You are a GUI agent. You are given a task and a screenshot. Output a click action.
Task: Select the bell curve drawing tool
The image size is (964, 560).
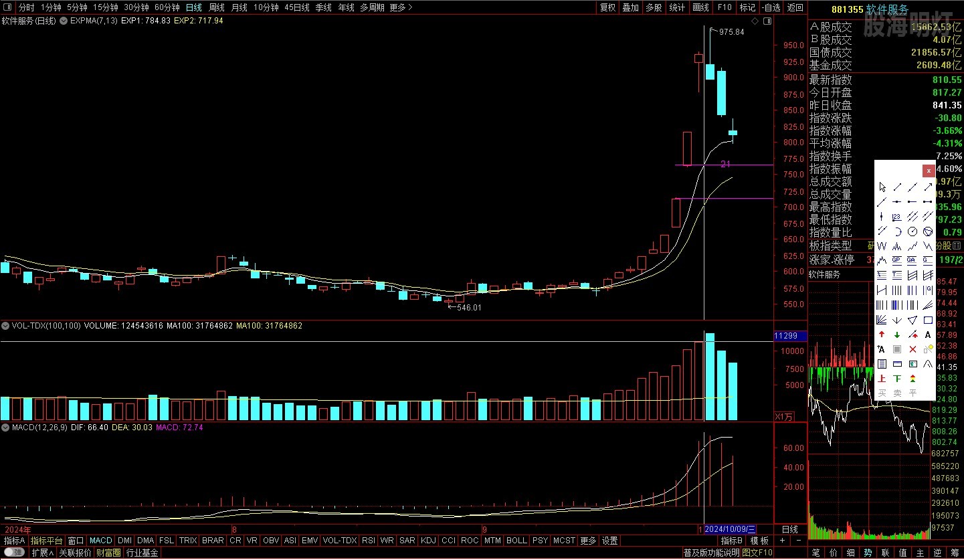[928, 364]
